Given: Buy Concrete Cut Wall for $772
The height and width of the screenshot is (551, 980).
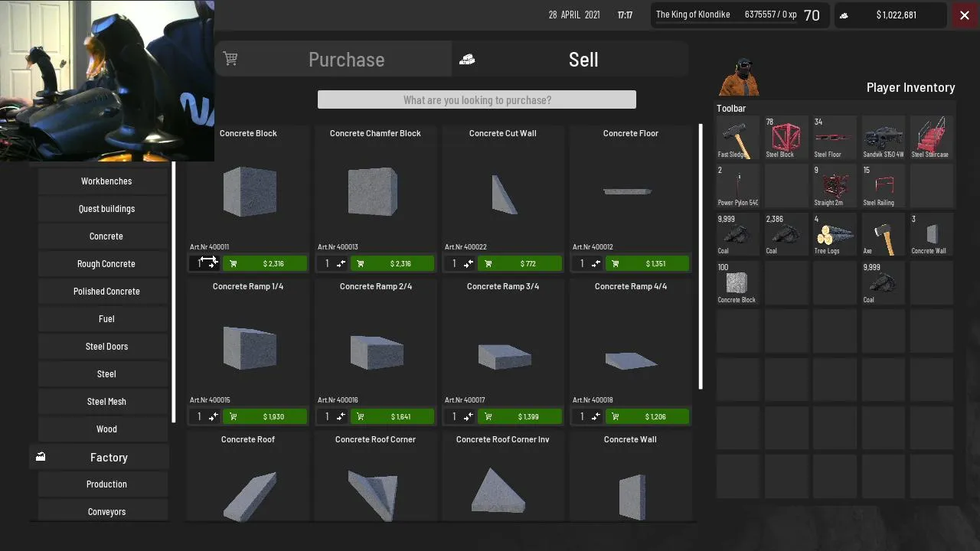Looking at the screenshot, I should click(520, 263).
